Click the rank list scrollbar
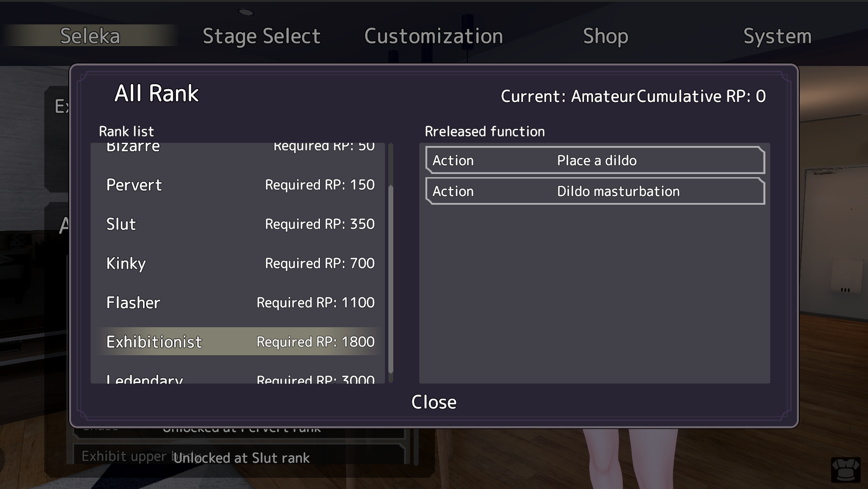Viewport: 868px width, 489px height. tap(391, 278)
